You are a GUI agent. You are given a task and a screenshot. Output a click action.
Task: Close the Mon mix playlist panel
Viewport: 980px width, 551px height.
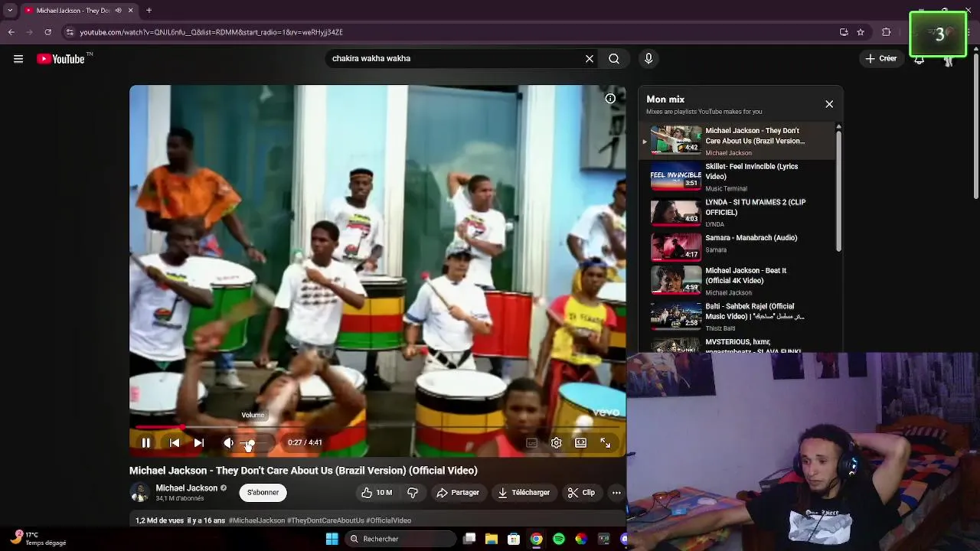829,104
